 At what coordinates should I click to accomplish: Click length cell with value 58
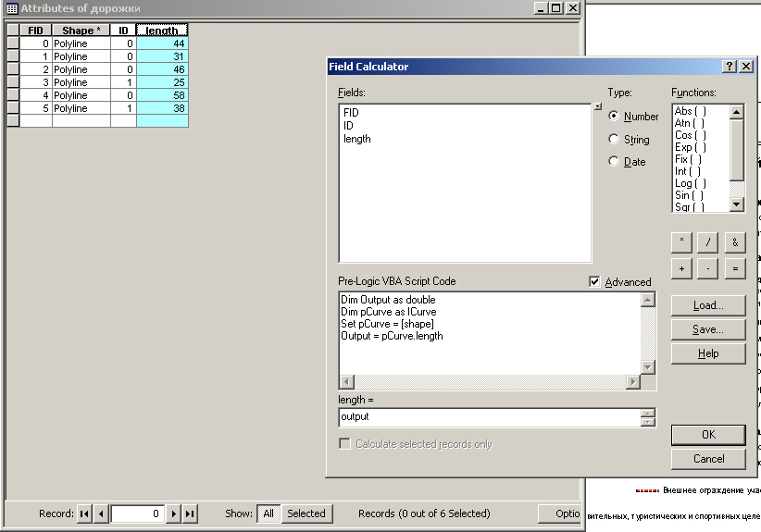coord(162,95)
